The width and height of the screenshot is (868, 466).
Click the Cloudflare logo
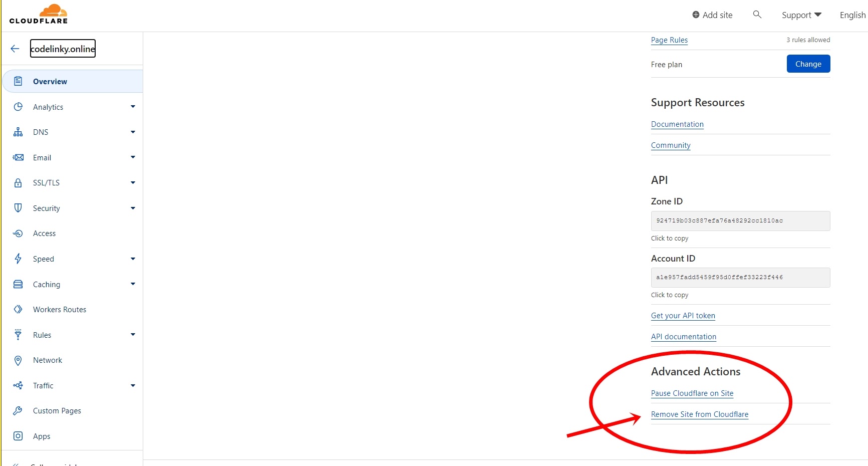pyautogui.click(x=39, y=14)
